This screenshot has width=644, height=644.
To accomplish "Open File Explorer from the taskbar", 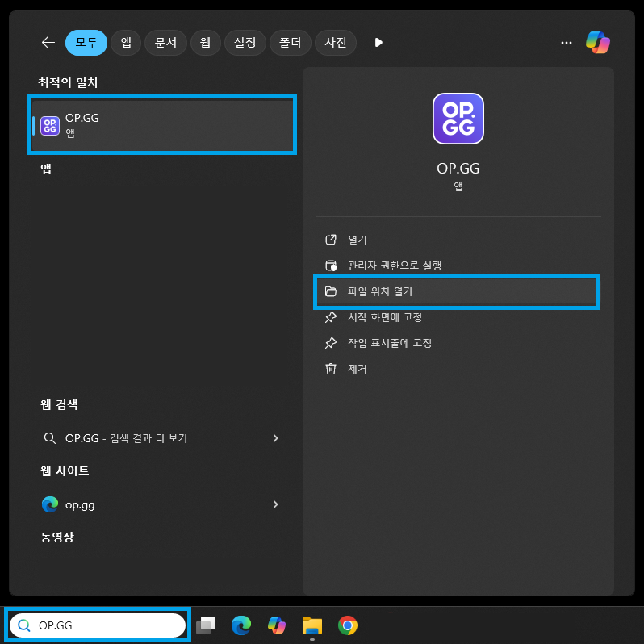I will pos(312,625).
